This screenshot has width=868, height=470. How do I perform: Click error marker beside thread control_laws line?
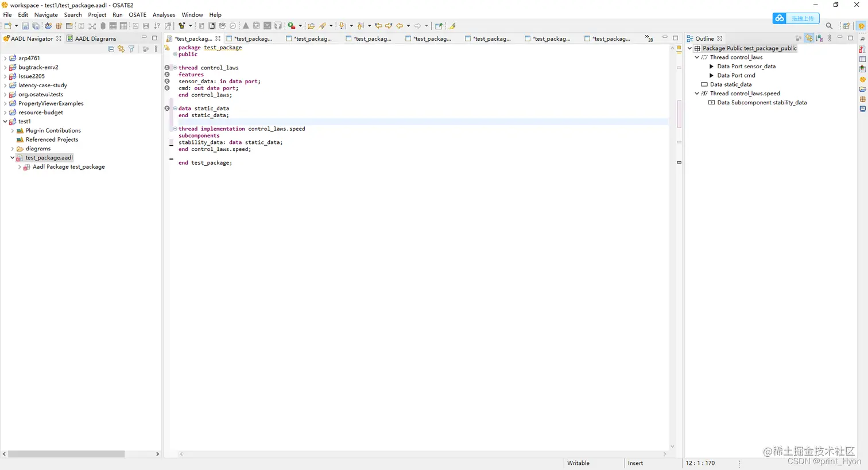pyautogui.click(x=167, y=68)
